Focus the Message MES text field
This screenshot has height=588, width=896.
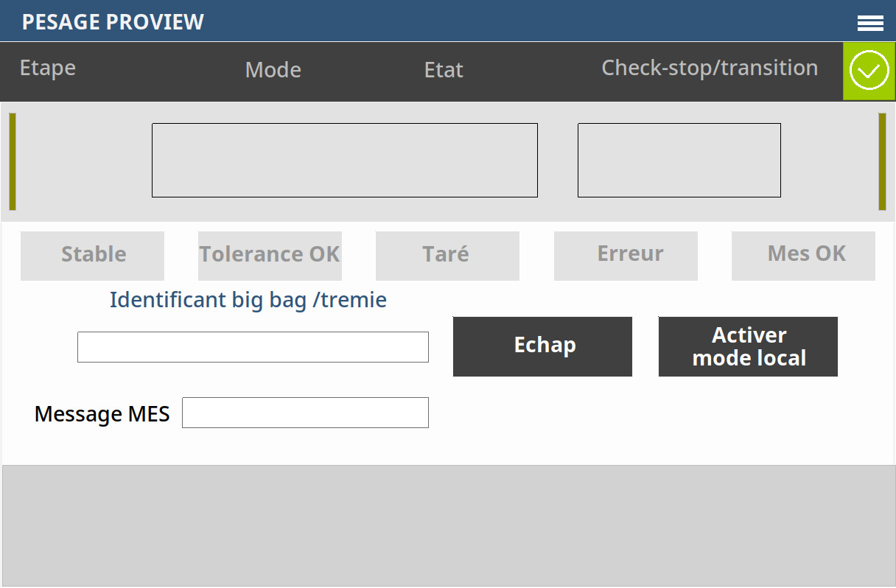coord(305,413)
